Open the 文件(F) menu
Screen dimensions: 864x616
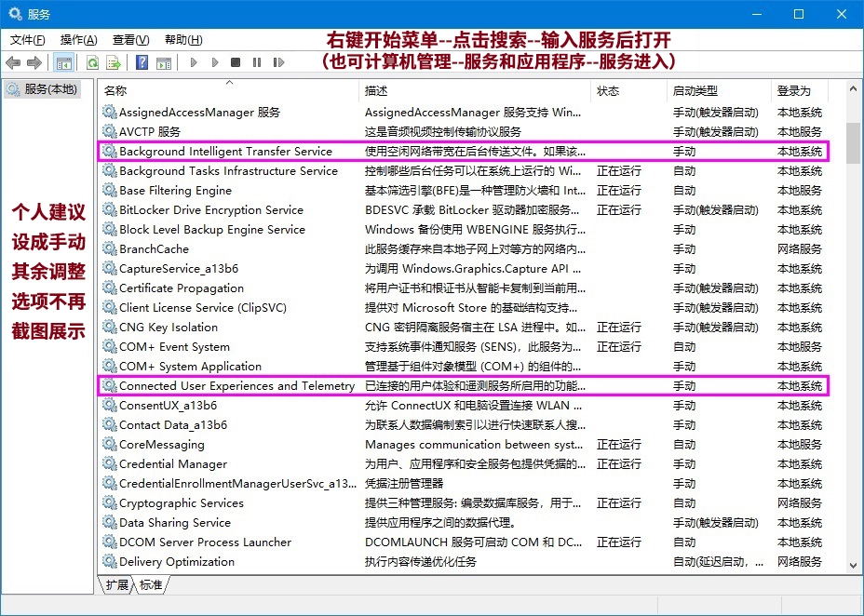(28, 40)
